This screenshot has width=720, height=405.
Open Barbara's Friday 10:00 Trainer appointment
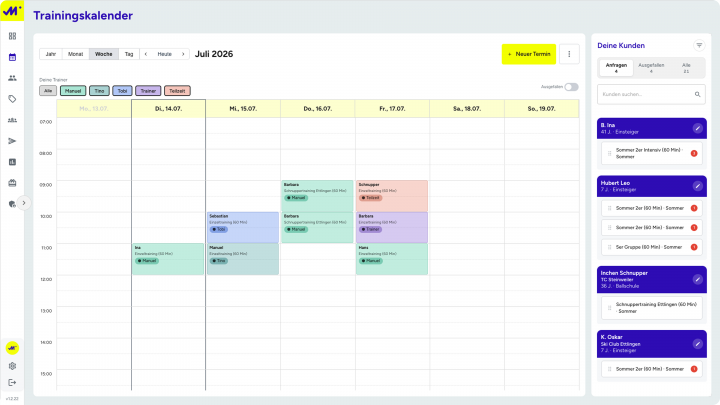click(392, 228)
